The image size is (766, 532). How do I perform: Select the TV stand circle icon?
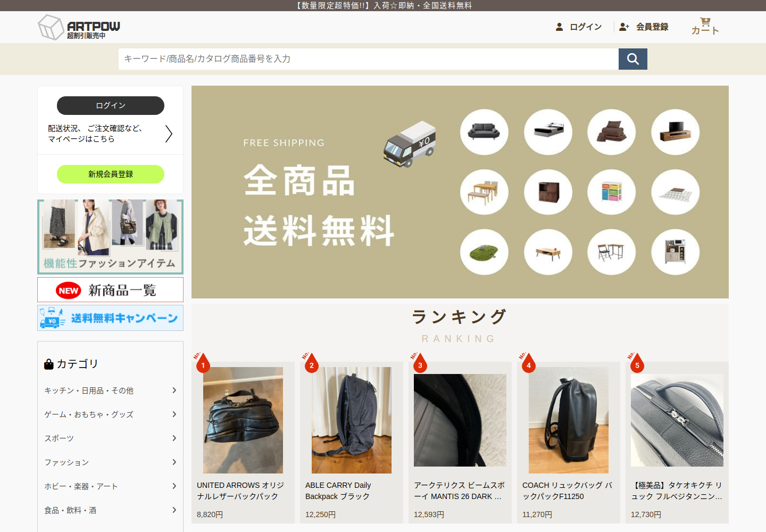(x=675, y=132)
